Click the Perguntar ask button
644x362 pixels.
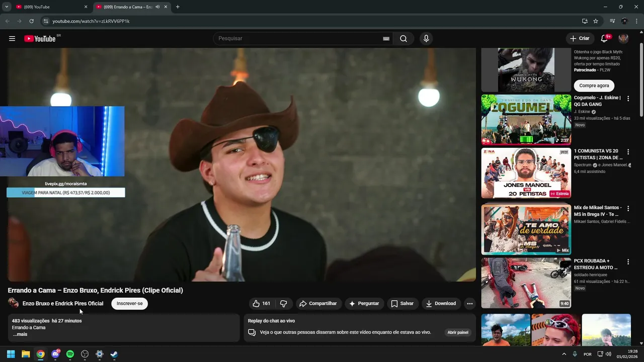pos(364,304)
